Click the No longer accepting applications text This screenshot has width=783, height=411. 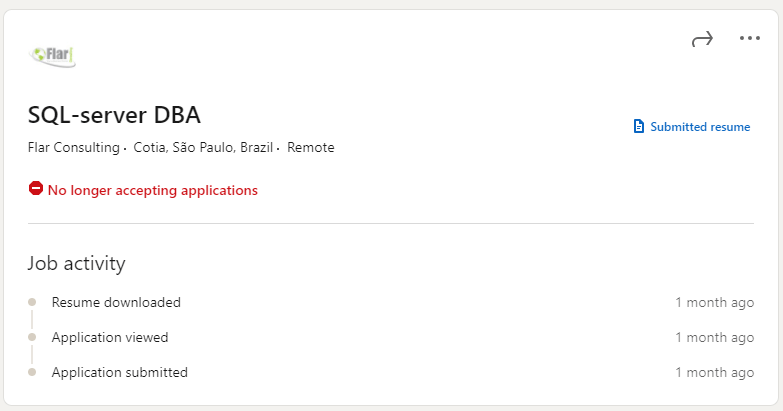coord(152,190)
